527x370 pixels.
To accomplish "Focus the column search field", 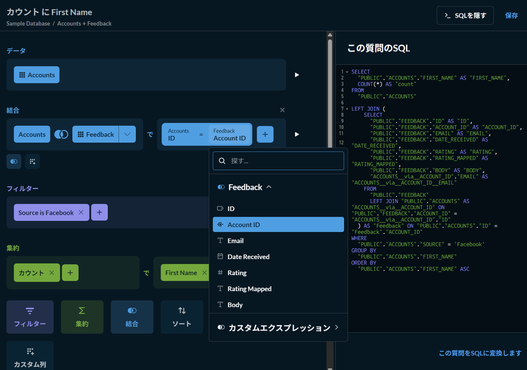I will (x=278, y=161).
